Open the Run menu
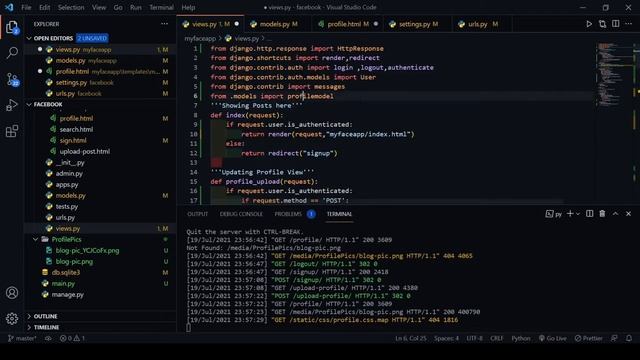Image resolution: width=640 pixels, height=360 pixels. (136, 7)
